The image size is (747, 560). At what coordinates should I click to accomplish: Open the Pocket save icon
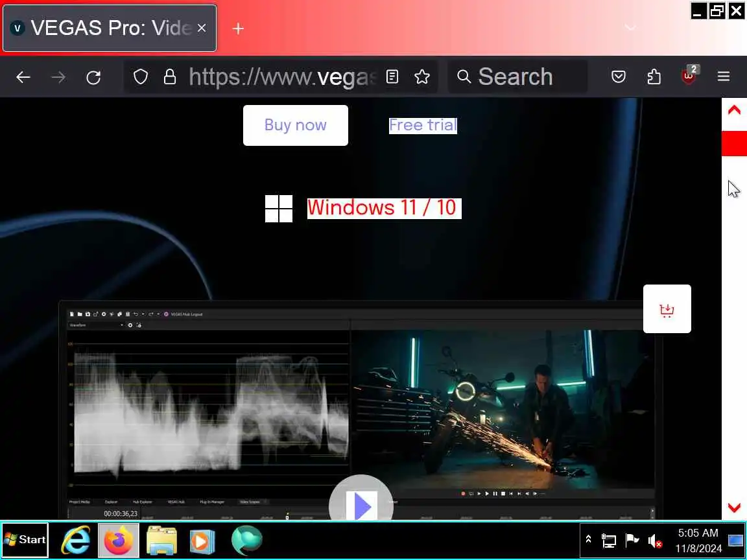pos(619,76)
